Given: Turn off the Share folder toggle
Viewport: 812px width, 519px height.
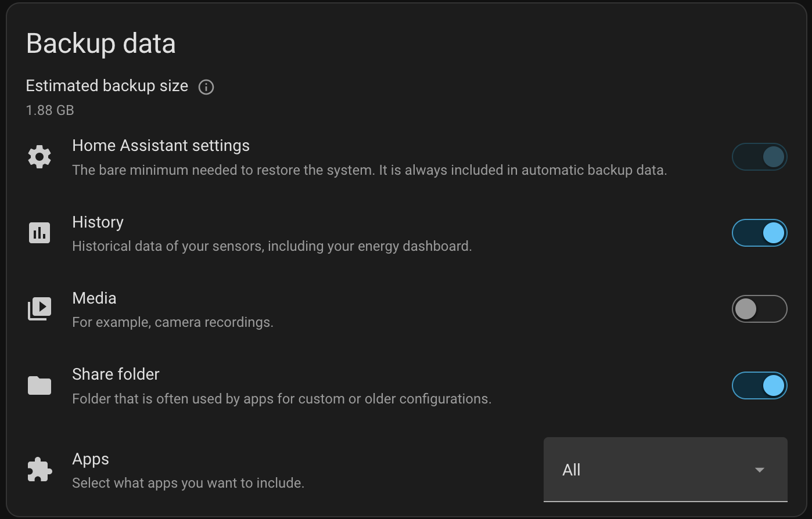Looking at the screenshot, I should click(759, 385).
